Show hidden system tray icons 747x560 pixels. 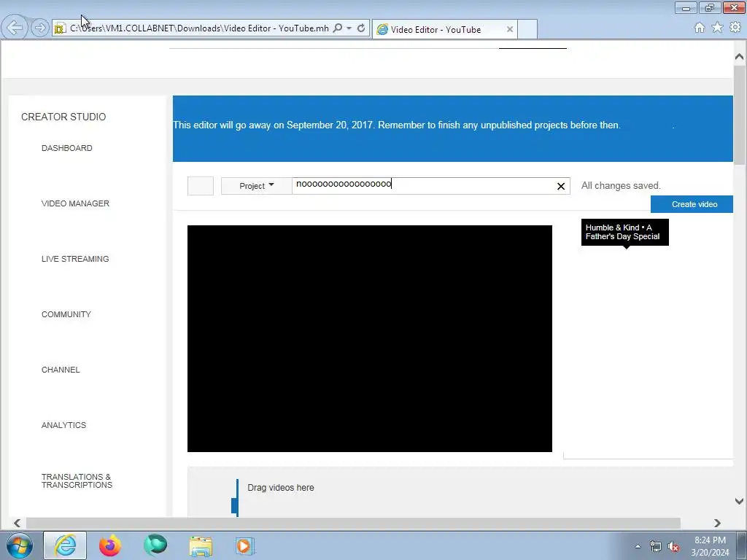tap(638, 546)
